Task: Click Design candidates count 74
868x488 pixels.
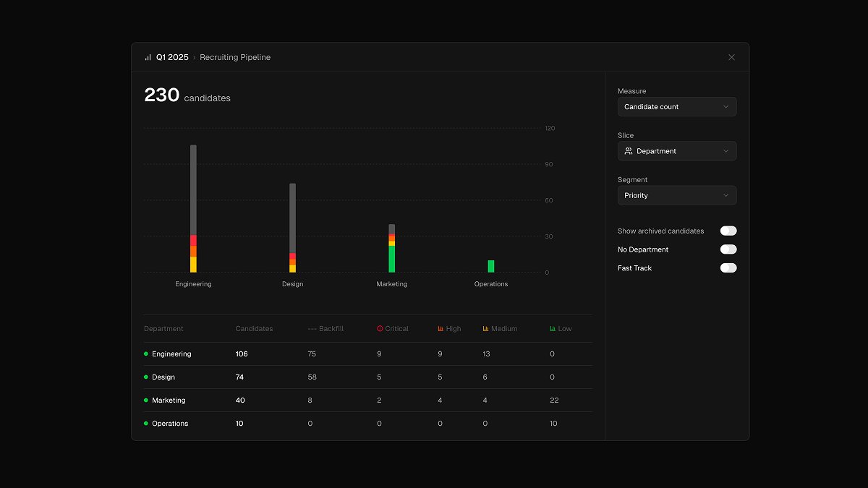Action: (241, 377)
